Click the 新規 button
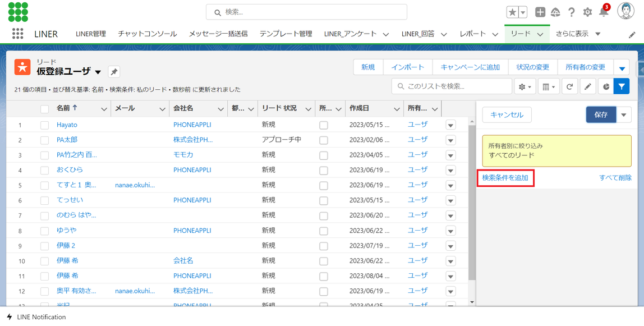 pyautogui.click(x=368, y=67)
